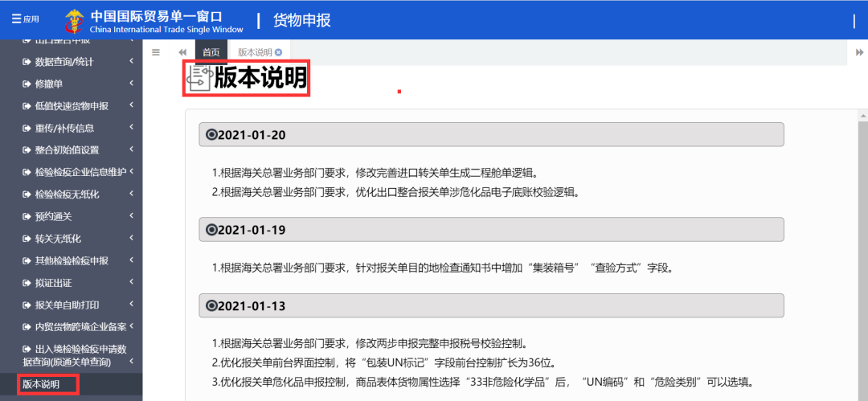Screen dimensions: 868x401
Task: Expand 修撤单 menu chevron
Action: pos(131,83)
